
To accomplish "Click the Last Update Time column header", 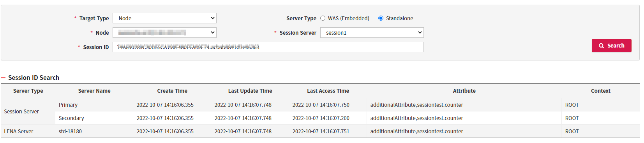I will (x=250, y=91).
